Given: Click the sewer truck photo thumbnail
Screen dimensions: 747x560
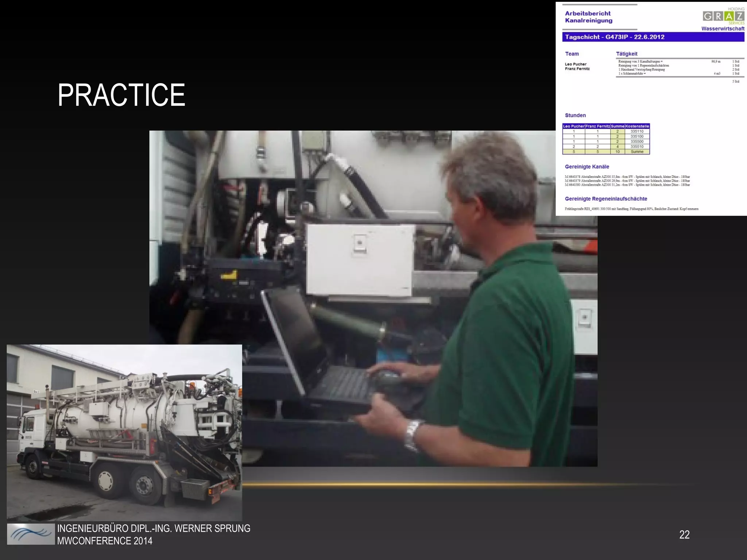Looking at the screenshot, I should pyautogui.click(x=124, y=432).
